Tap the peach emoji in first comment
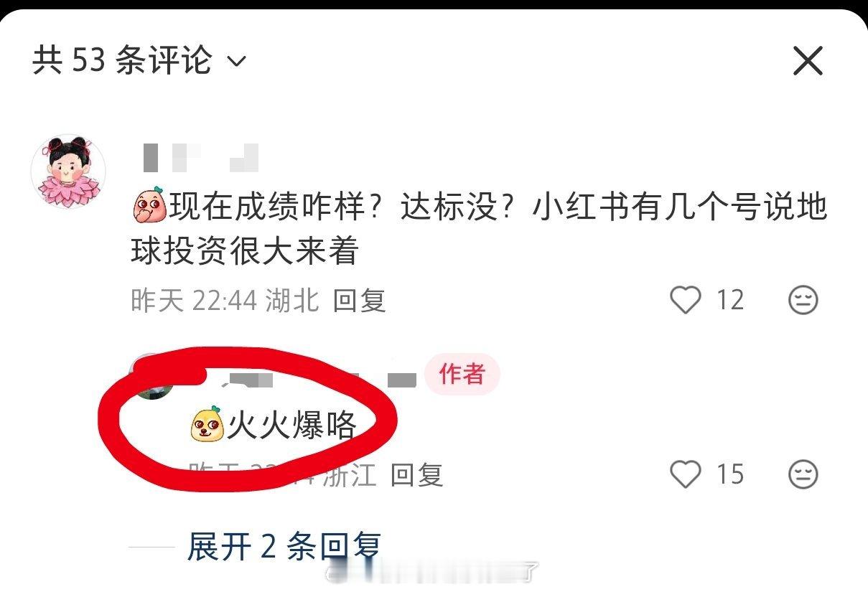Viewport: 868px width, 592px height. point(149,207)
